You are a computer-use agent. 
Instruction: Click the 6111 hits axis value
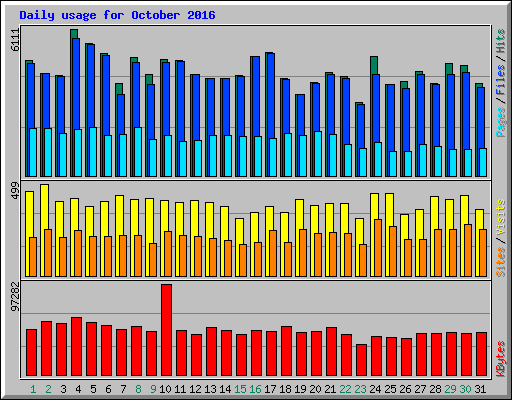(x=15, y=40)
